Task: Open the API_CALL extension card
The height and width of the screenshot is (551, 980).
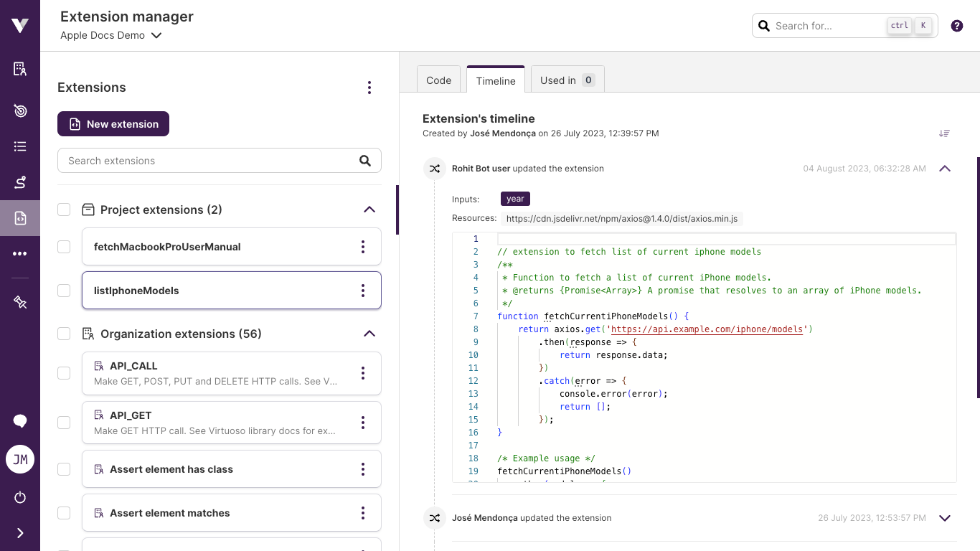Action: pyautogui.click(x=232, y=373)
